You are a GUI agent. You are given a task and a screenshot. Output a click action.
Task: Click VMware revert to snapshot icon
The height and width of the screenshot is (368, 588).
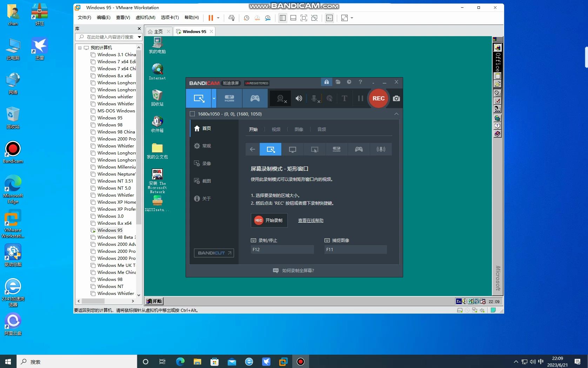pos(257,18)
